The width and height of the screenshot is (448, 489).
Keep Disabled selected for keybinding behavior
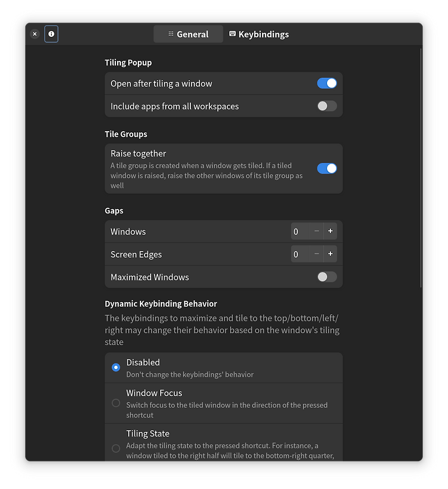click(116, 367)
